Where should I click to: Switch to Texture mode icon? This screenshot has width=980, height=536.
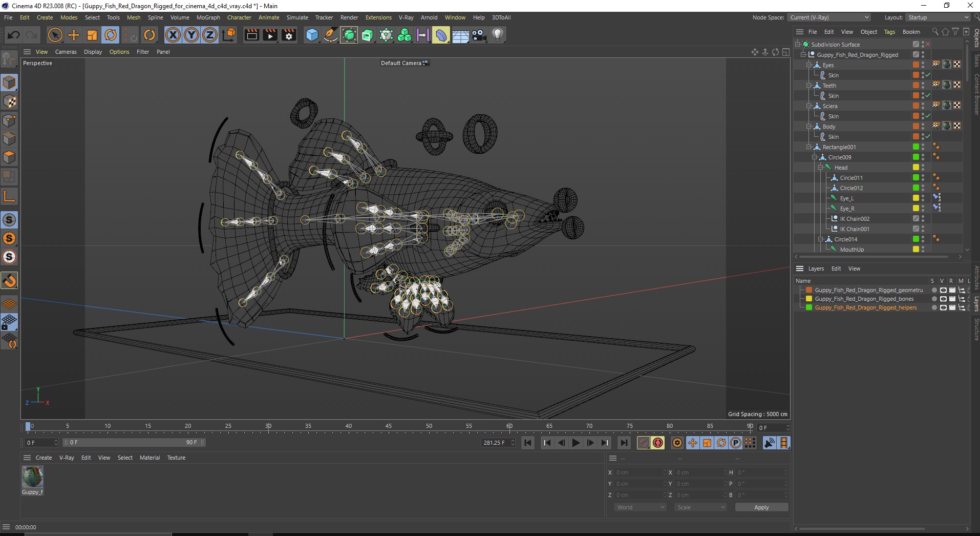pos(9,101)
